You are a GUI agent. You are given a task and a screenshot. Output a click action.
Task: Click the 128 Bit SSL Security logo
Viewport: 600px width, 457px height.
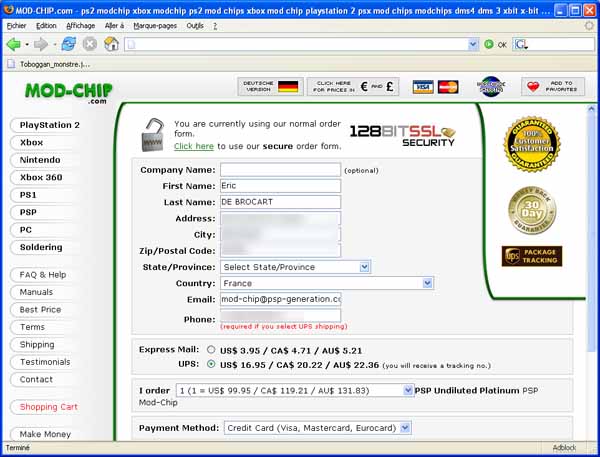click(403, 135)
